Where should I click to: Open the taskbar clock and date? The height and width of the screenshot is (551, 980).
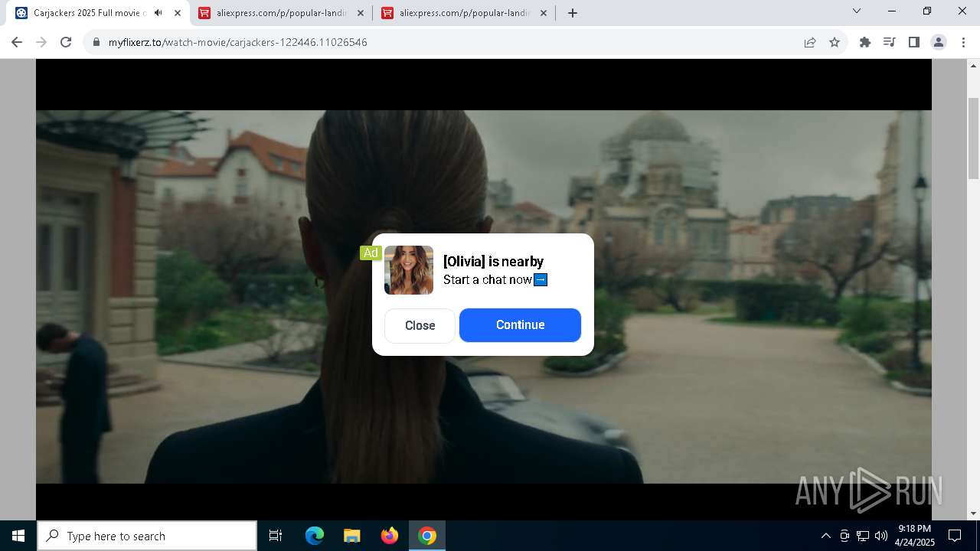tap(915, 536)
